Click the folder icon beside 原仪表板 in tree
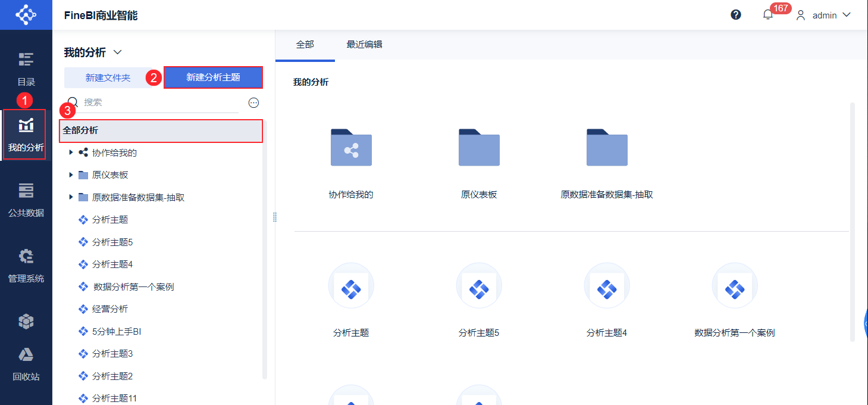The height and width of the screenshot is (405, 868). click(x=83, y=175)
